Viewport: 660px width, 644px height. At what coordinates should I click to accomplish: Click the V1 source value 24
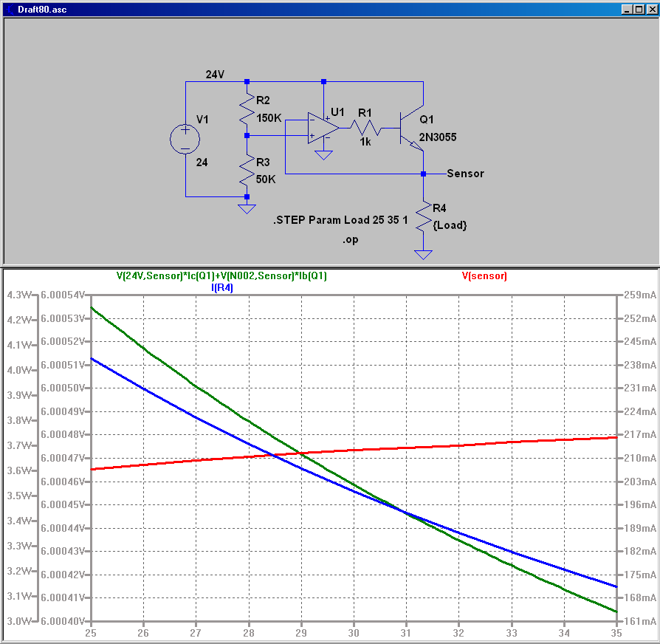[x=202, y=162]
